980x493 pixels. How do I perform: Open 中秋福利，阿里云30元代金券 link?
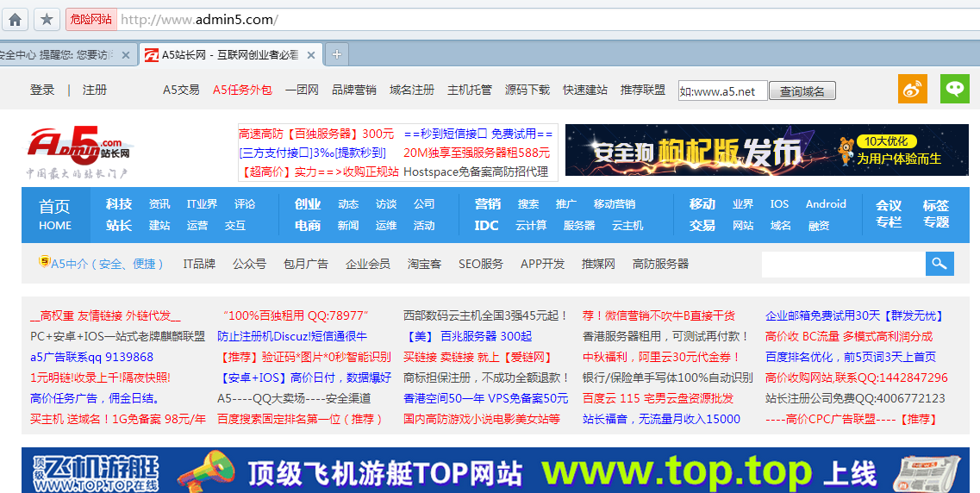click(662, 357)
